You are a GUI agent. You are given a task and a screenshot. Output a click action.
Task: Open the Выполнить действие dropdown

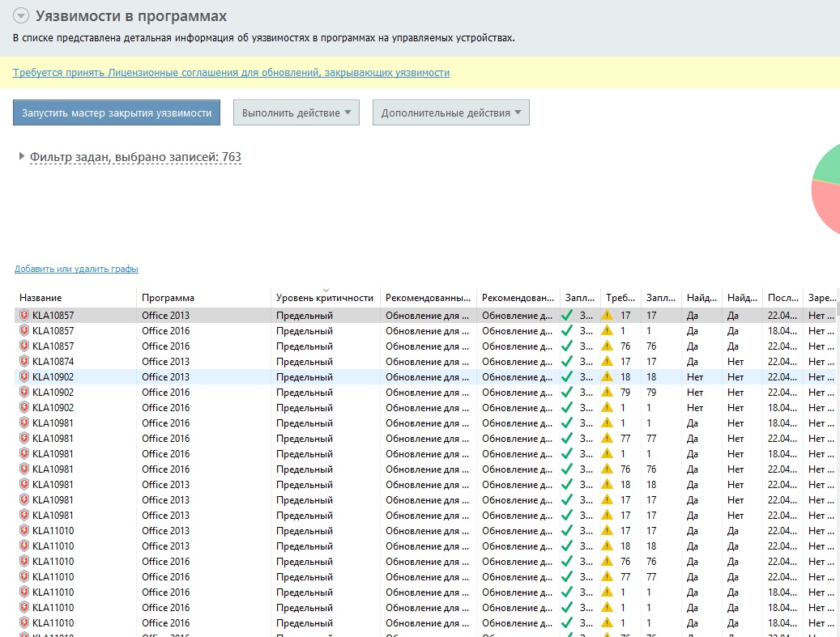pos(296,113)
